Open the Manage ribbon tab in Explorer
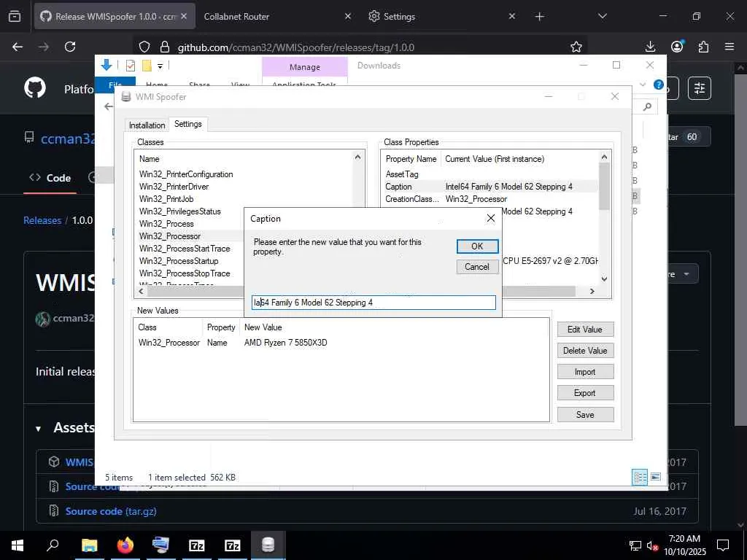Viewport: 747px width, 560px height. point(305,67)
